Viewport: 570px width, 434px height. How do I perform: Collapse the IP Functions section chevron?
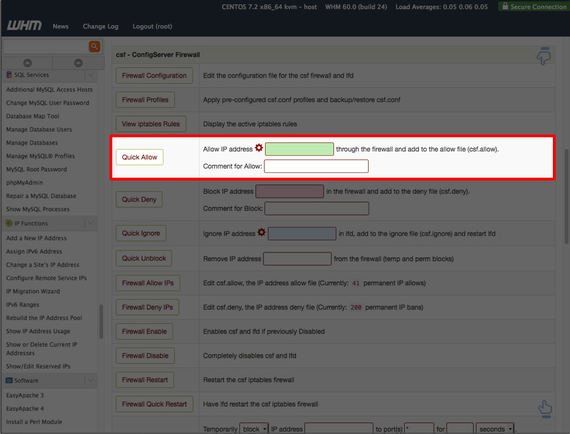pos(91,223)
